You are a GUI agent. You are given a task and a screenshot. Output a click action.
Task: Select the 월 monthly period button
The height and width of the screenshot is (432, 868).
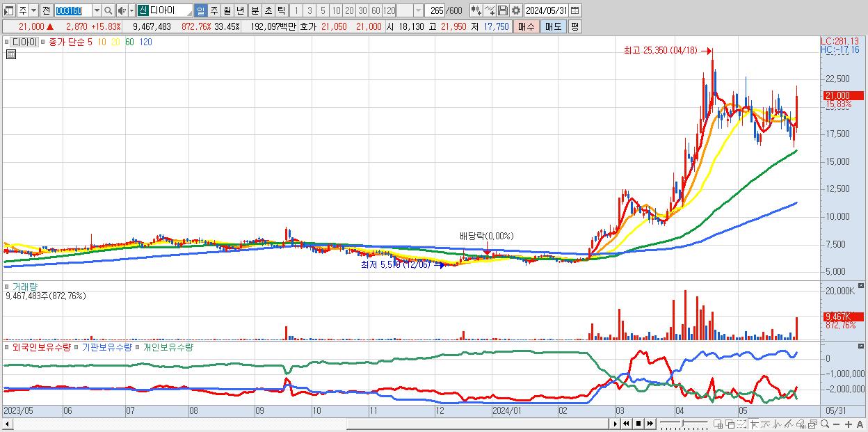tap(227, 11)
